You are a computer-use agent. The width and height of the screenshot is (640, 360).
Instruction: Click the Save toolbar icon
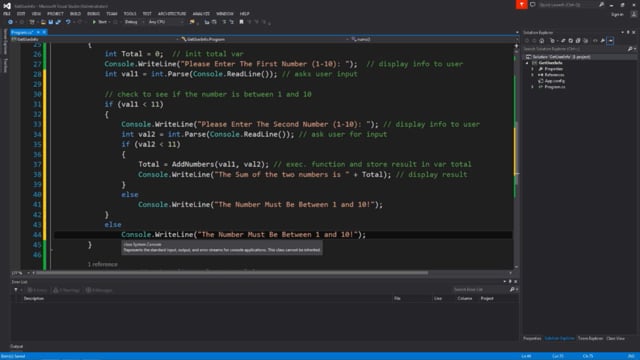[x=51, y=22]
